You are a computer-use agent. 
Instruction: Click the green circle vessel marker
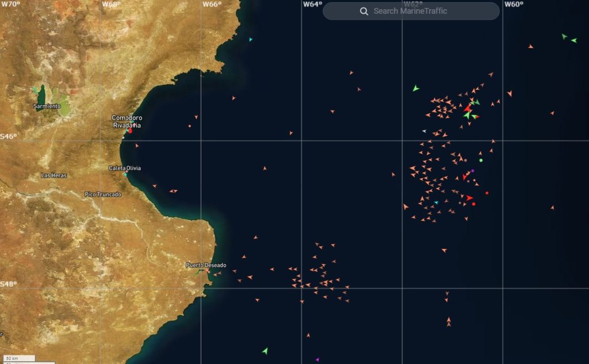[481, 160]
